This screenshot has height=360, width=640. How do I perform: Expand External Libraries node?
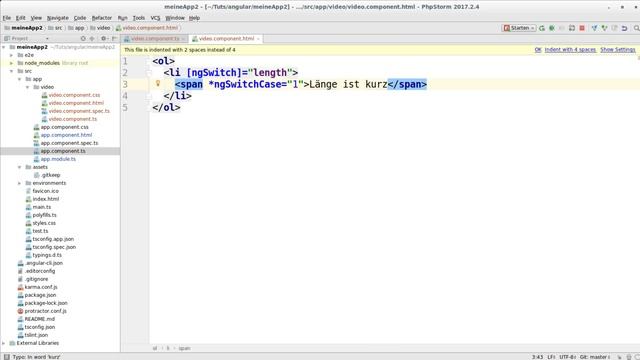pyautogui.click(x=4, y=343)
